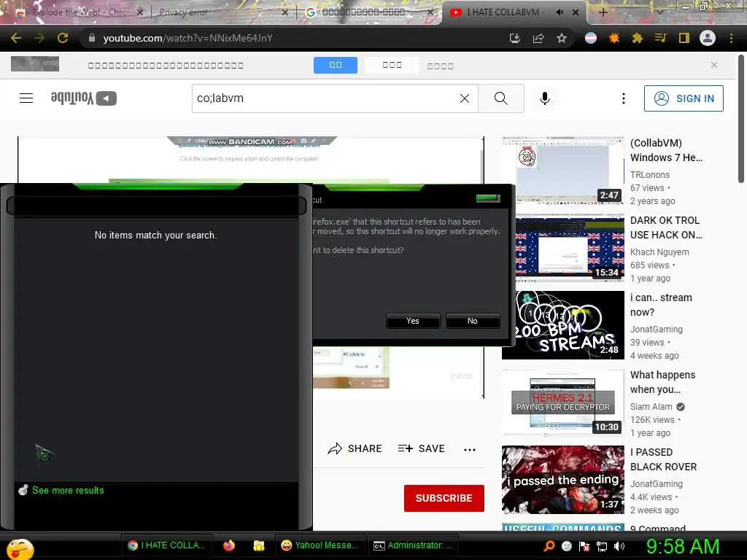
Task: Click See more results in Start menu
Action: coord(68,491)
